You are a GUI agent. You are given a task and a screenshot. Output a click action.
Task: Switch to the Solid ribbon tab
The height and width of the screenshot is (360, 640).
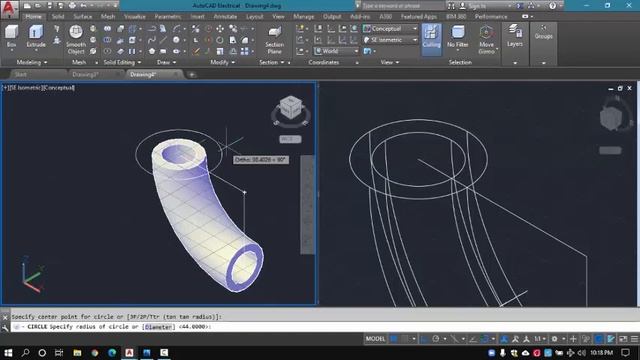[58, 17]
